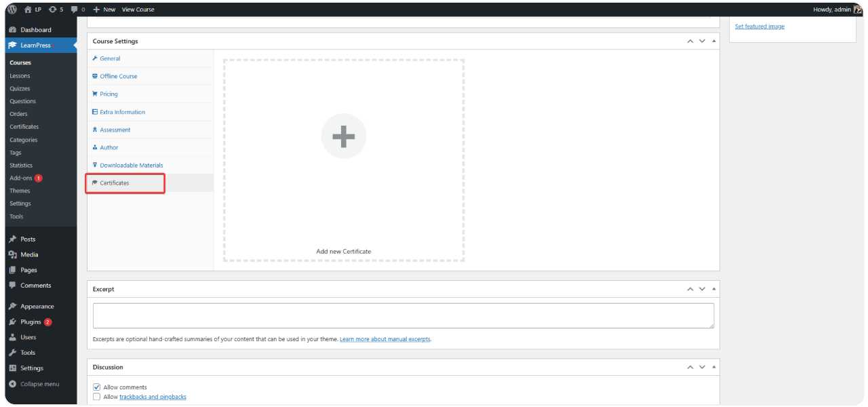Viewport: 868px width, 407px height.
Task: Uncheck the Allow comments checkbox
Action: click(x=97, y=387)
